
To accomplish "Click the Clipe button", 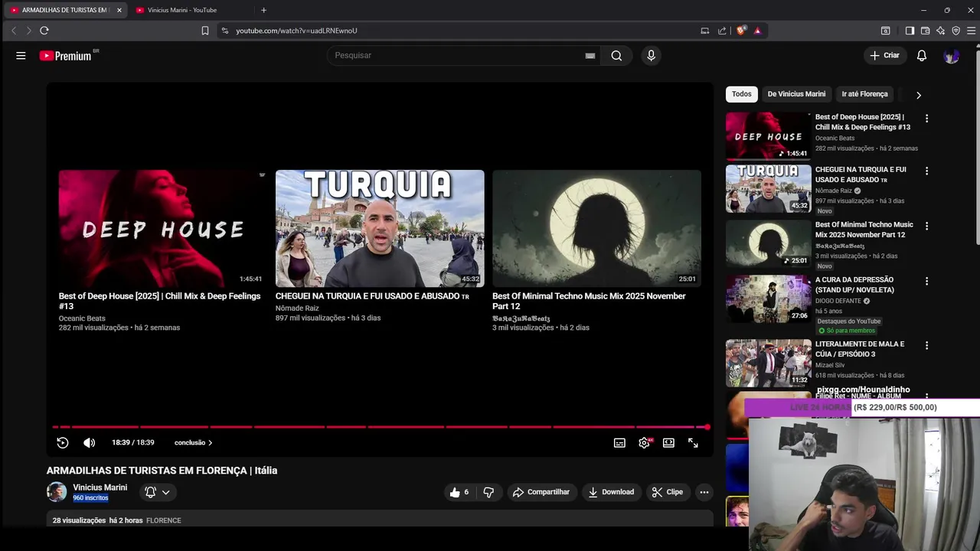I will 667,492.
